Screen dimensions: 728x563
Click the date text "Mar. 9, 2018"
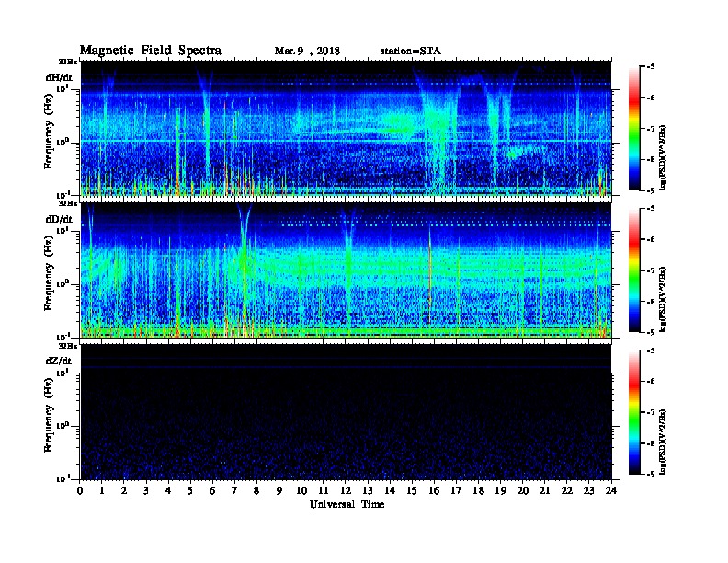(x=307, y=52)
